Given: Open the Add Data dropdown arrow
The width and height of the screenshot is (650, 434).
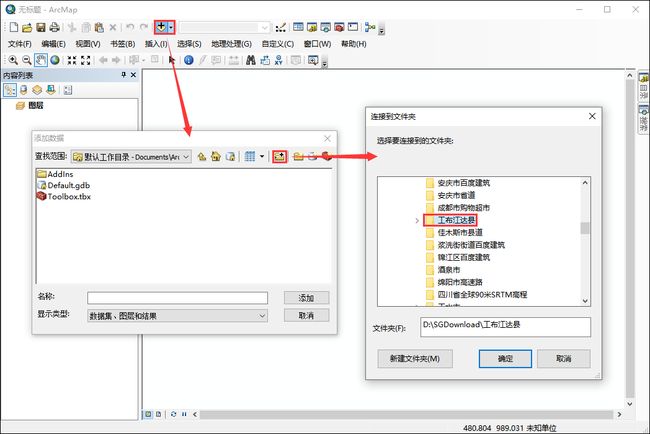Looking at the screenshot, I should (171, 27).
